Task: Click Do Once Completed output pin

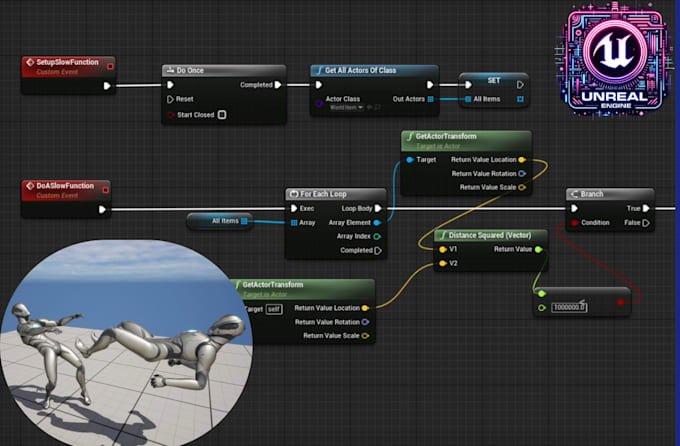Action: (278, 85)
